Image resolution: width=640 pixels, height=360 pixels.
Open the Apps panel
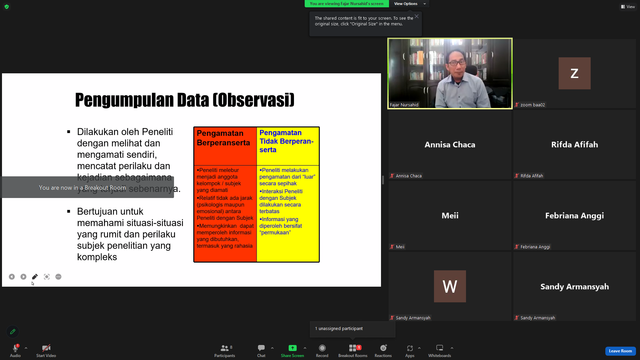[x=410, y=350]
